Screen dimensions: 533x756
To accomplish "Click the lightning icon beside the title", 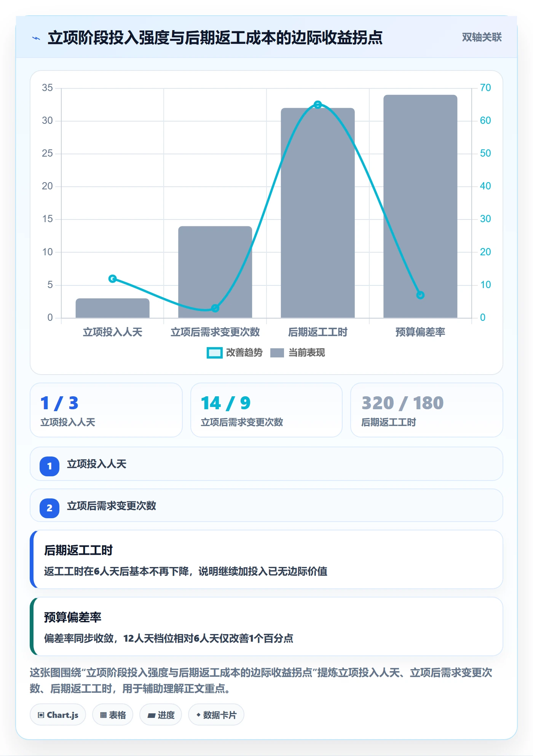I will pos(36,38).
